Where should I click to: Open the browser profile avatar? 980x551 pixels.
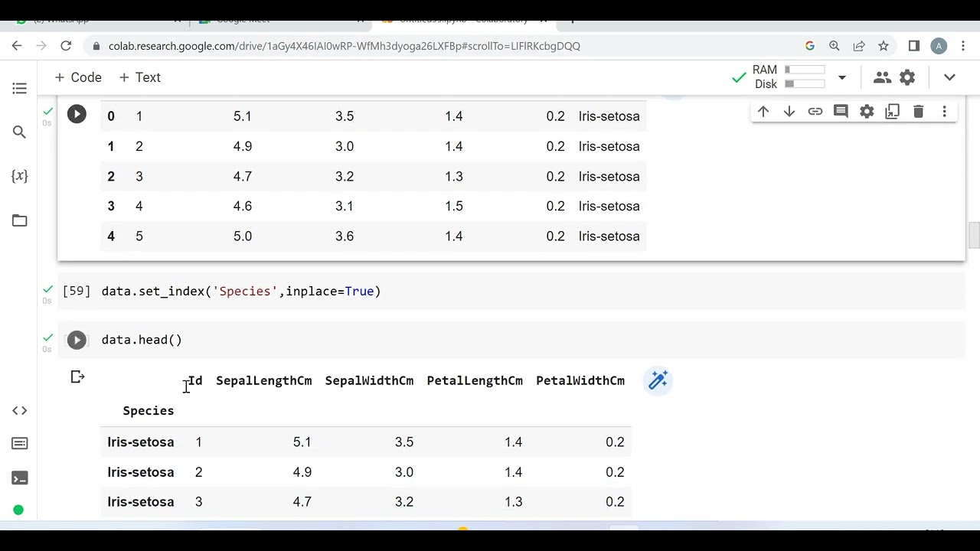tap(939, 46)
